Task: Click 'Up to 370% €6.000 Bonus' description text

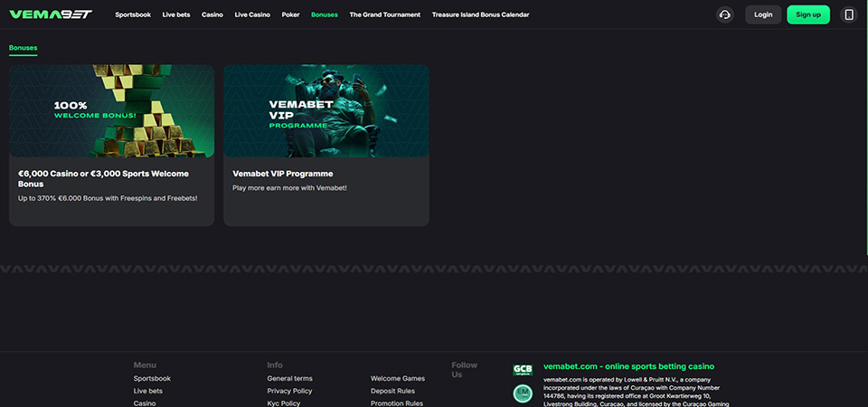Action: click(108, 198)
